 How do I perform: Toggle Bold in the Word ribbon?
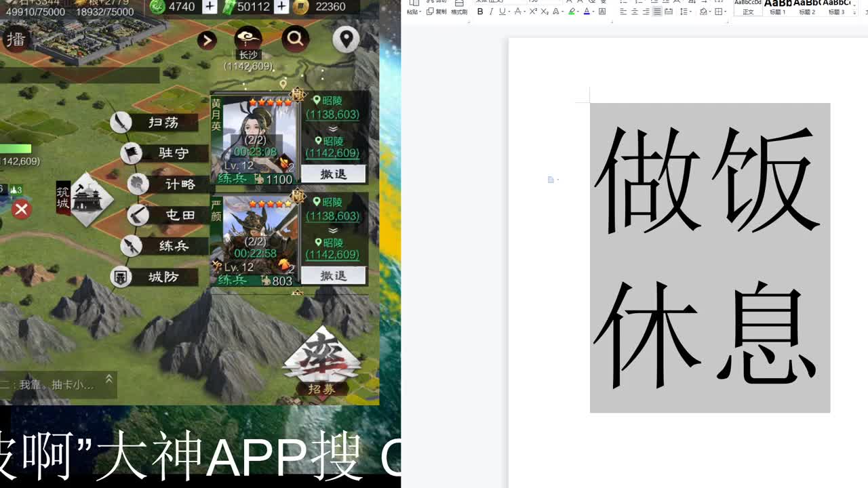click(480, 12)
